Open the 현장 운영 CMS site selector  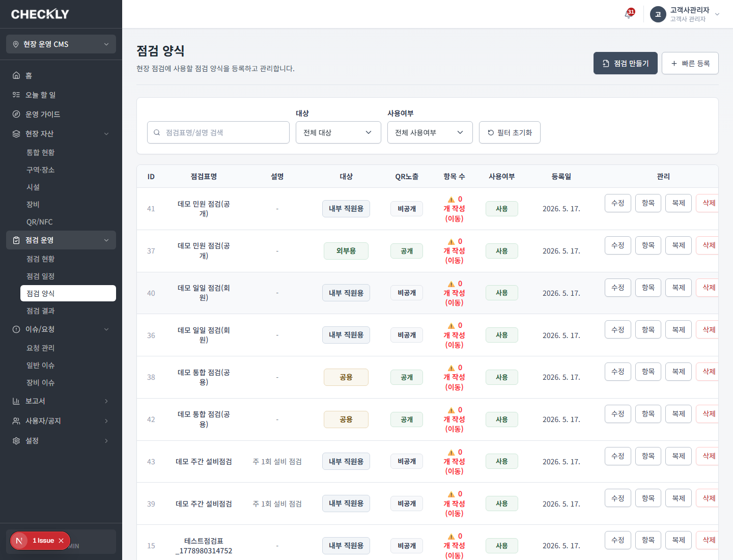point(61,44)
